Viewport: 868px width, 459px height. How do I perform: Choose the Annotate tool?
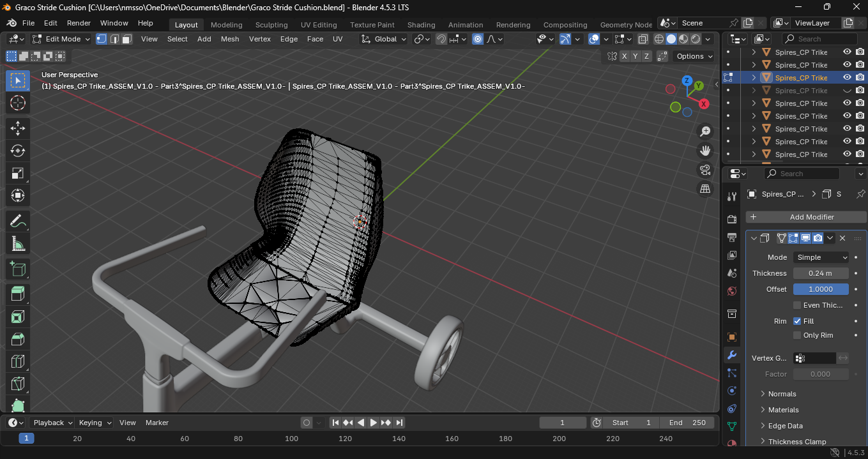[x=18, y=221]
